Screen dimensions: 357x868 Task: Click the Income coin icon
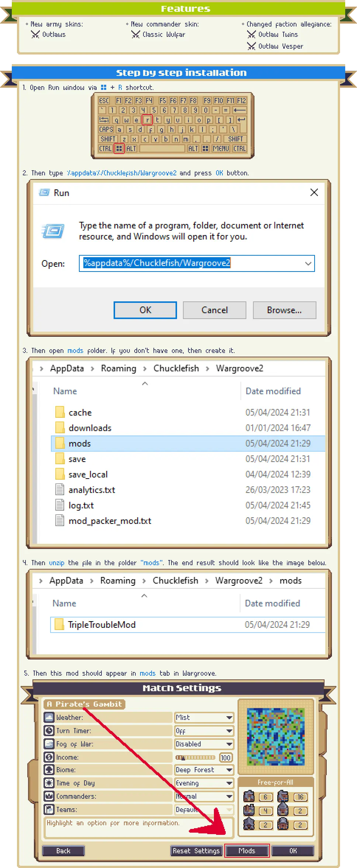[x=49, y=757]
